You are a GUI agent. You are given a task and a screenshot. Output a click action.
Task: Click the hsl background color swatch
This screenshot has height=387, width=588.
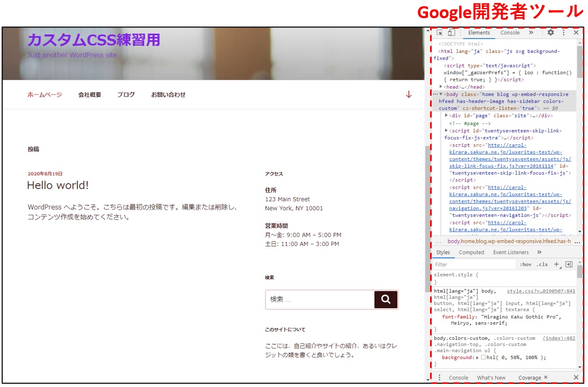pos(484,357)
